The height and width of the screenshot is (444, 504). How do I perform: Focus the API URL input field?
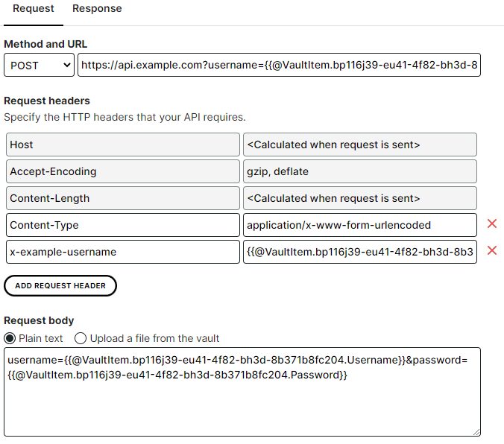click(279, 65)
